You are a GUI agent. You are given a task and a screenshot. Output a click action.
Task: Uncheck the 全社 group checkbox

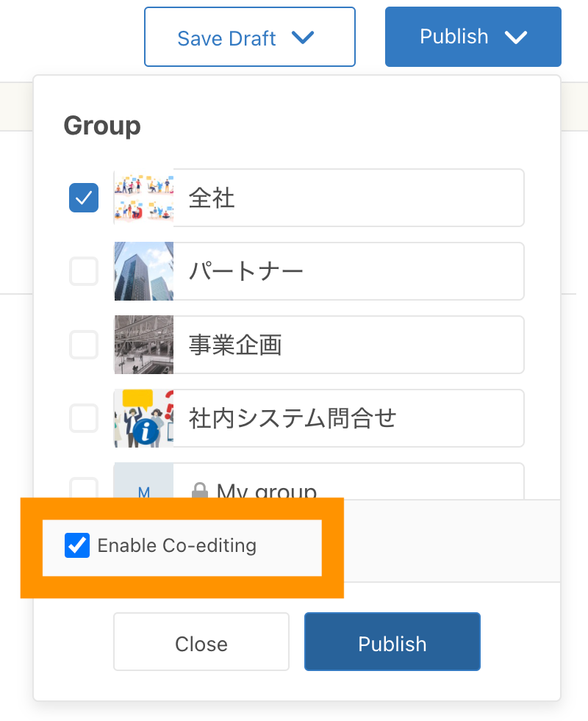[84, 198]
